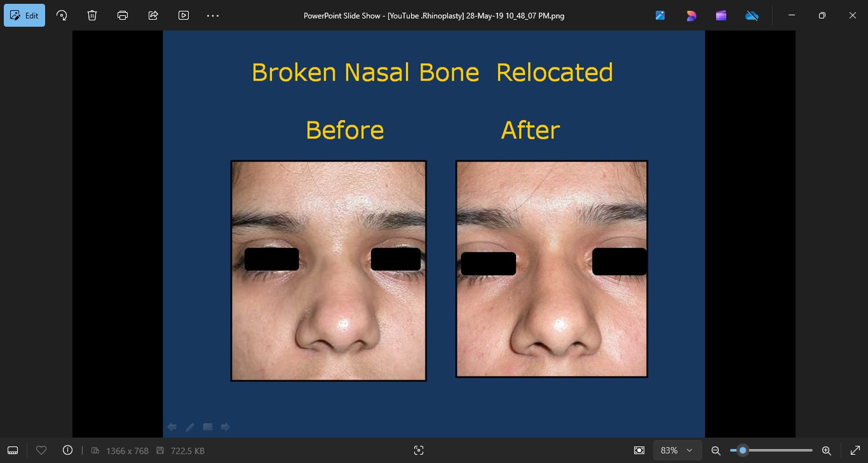Delete the photo using the trash icon
This screenshot has height=463, width=868.
click(92, 15)
